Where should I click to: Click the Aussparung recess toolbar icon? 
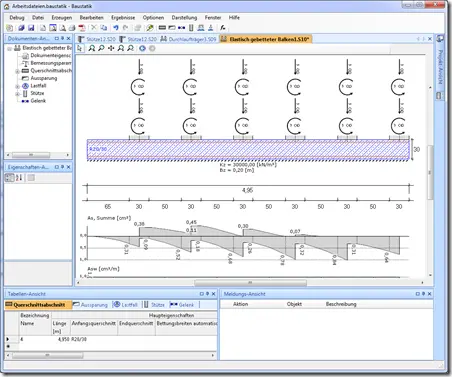coord(172,28)
